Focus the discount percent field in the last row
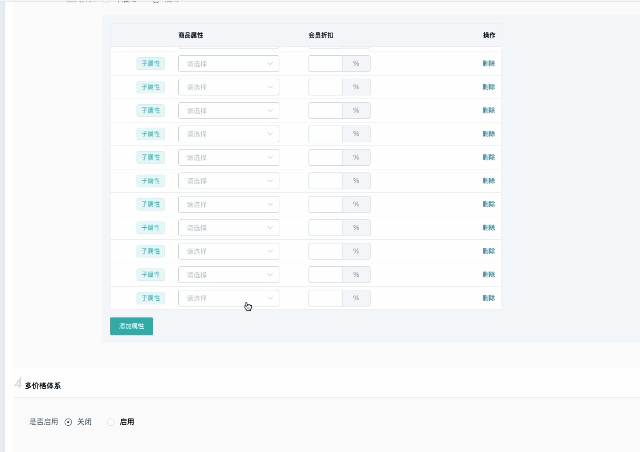Viewport: 640px width, 452px height. point(325,298)
